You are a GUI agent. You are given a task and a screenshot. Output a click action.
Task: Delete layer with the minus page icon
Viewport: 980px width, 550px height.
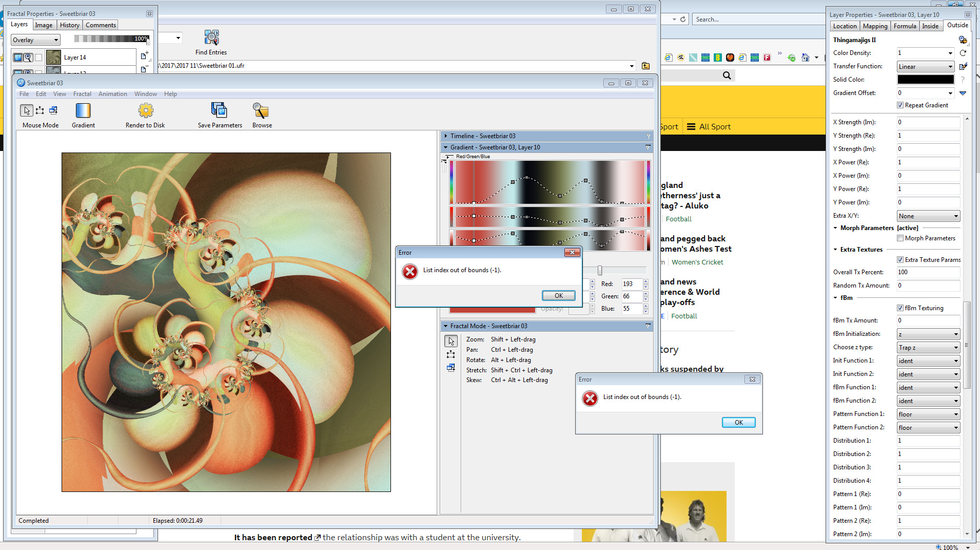144,69
